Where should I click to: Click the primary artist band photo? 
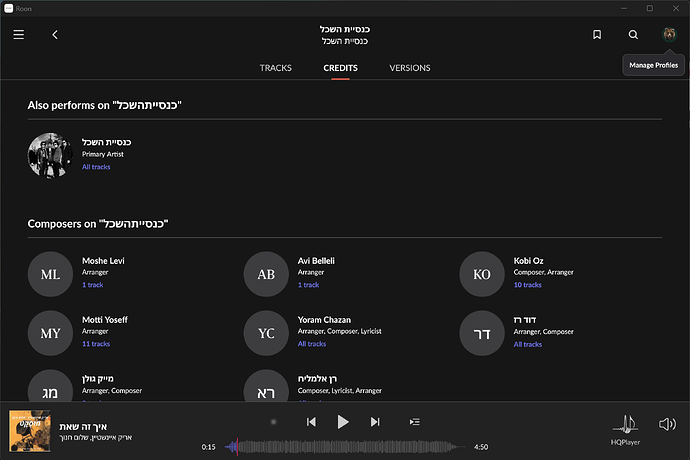click(50, 155)
